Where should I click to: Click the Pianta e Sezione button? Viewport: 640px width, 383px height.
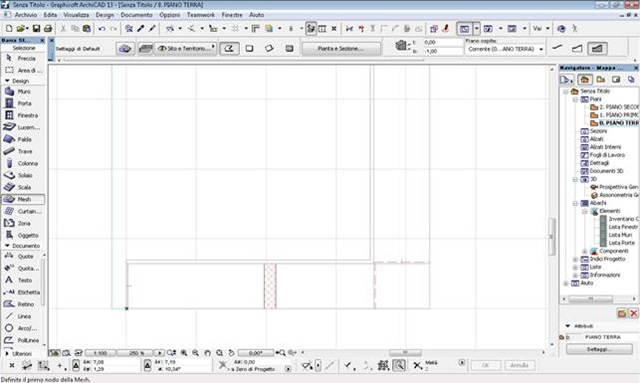coord(341,49)
